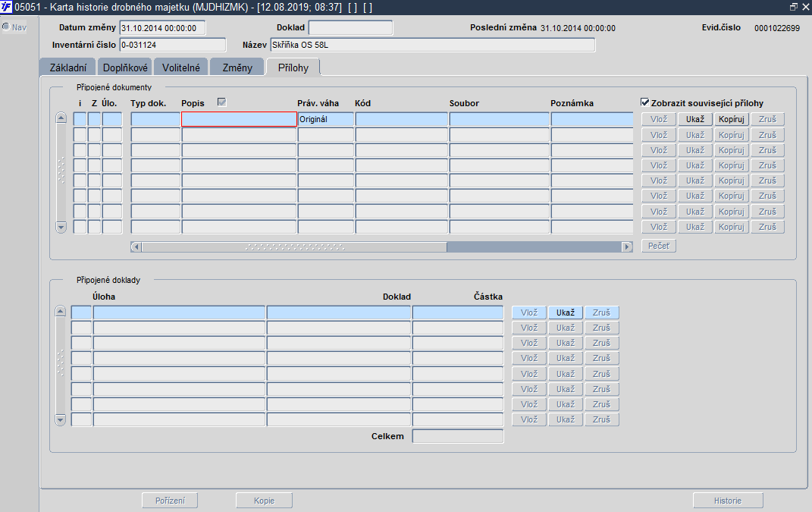
Task: Click the application logo icon in title bar
Action: point(6,8)
